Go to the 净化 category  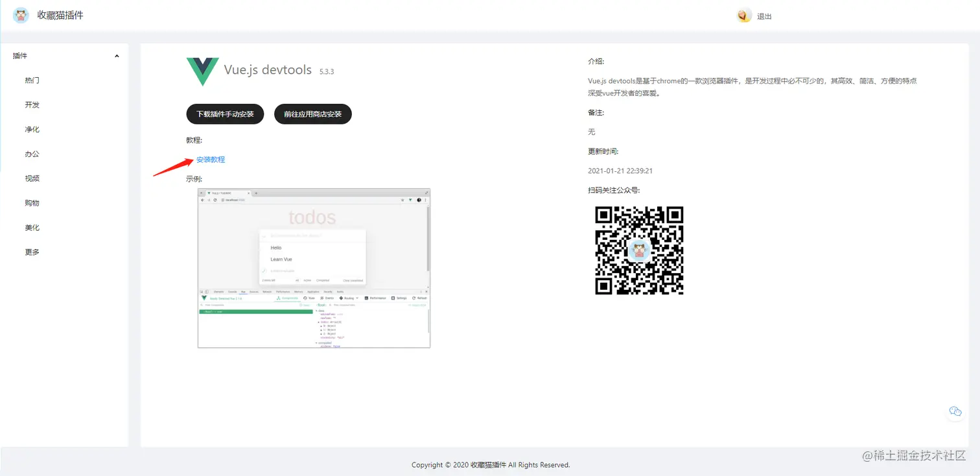32,130
